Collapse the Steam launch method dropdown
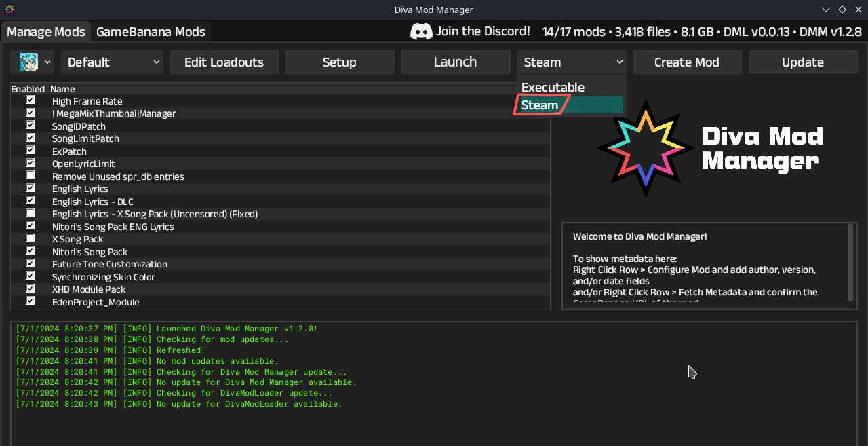The width and height of the screenshot is (868, 446). click(572, 62)
